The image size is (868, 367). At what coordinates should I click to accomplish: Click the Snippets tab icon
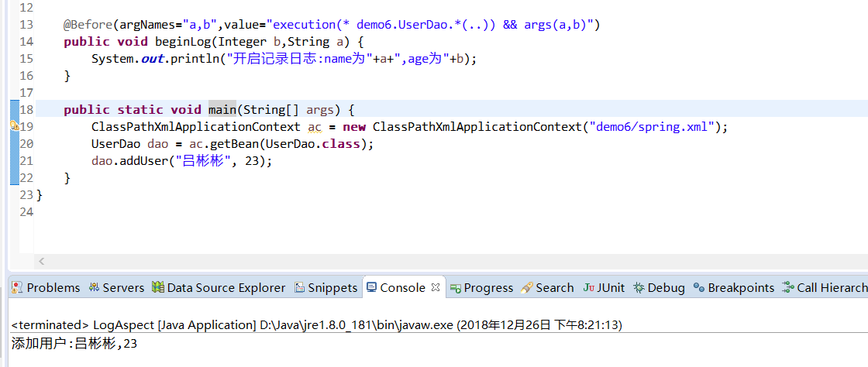(x=299, y=287)
